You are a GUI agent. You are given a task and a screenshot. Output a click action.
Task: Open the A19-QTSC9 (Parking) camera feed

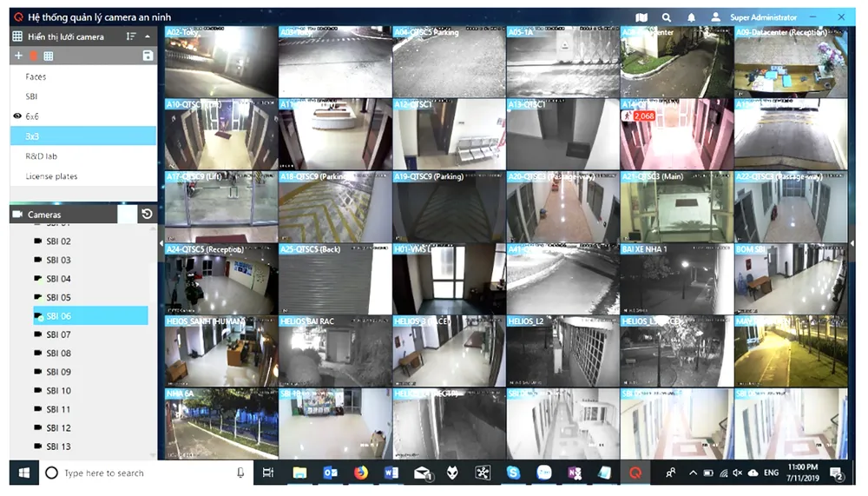coord(449,206)
